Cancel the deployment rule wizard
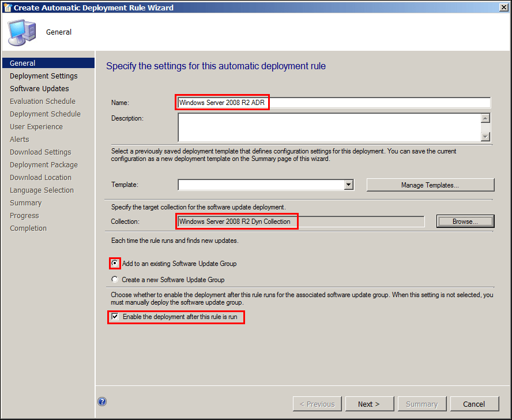 474,404
